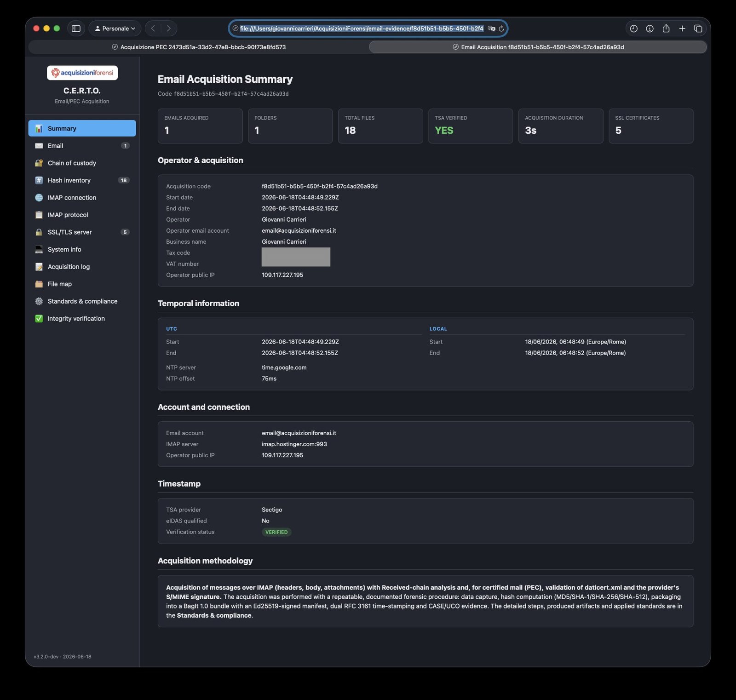Open the Personale profile dropdown
The width and height of the screenshot is (736, 700).
tap(115, 29)
